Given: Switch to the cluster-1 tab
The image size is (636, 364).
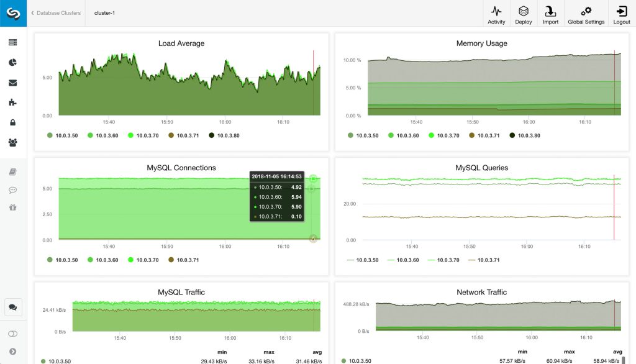Looking at the screenshot, I should [x=104, y=12].
